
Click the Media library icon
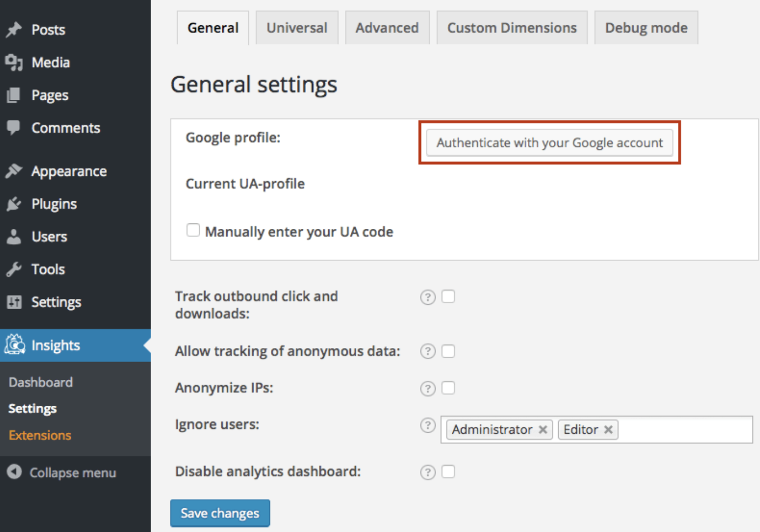[14, 63]
